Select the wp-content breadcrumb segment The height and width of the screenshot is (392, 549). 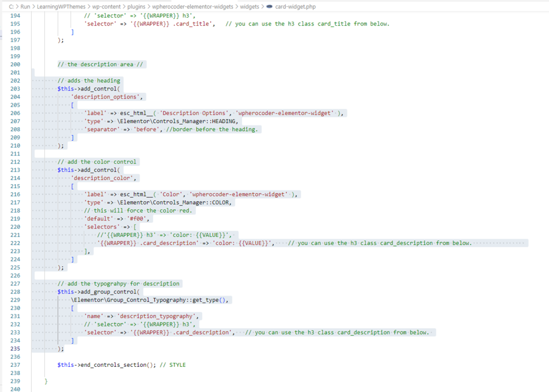(105, 6)
